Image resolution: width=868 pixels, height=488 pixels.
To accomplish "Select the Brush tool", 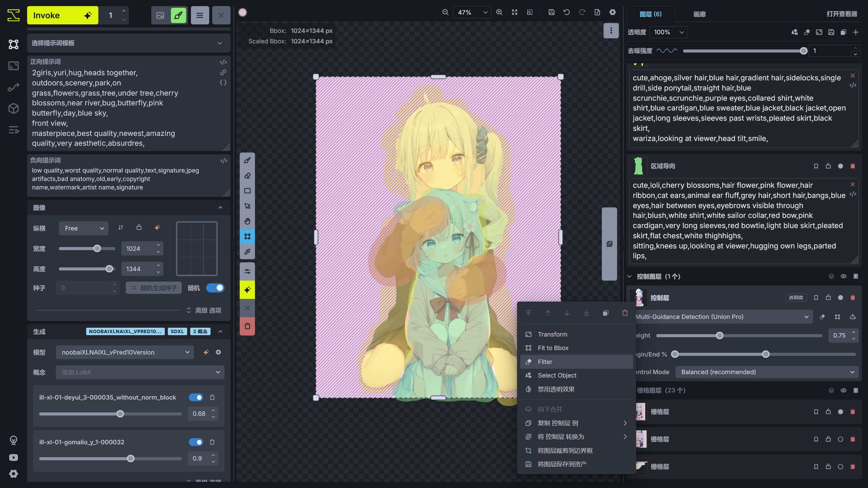I will tap(247, 160).
